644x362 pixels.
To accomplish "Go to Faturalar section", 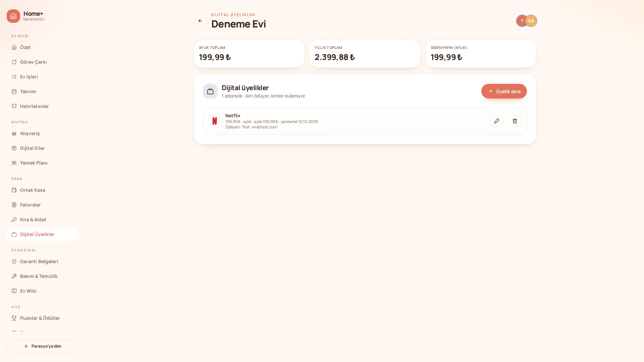I will (x=42, y=205).
